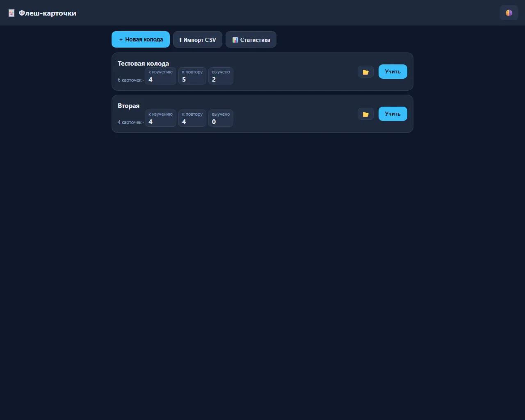Start studying Тестовая колода with Учить
Image resolution: width=525 pixels, height=420 pixels.
[393, 71]
